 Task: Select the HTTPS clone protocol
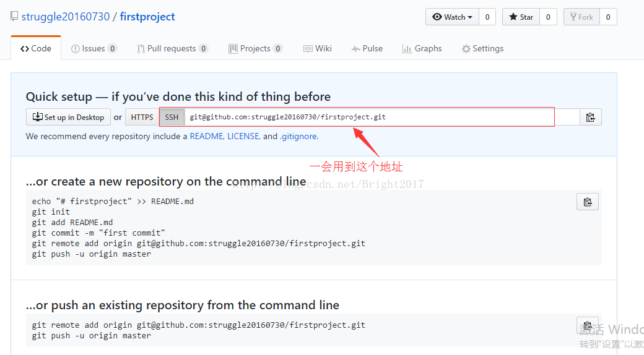(142, 117)
